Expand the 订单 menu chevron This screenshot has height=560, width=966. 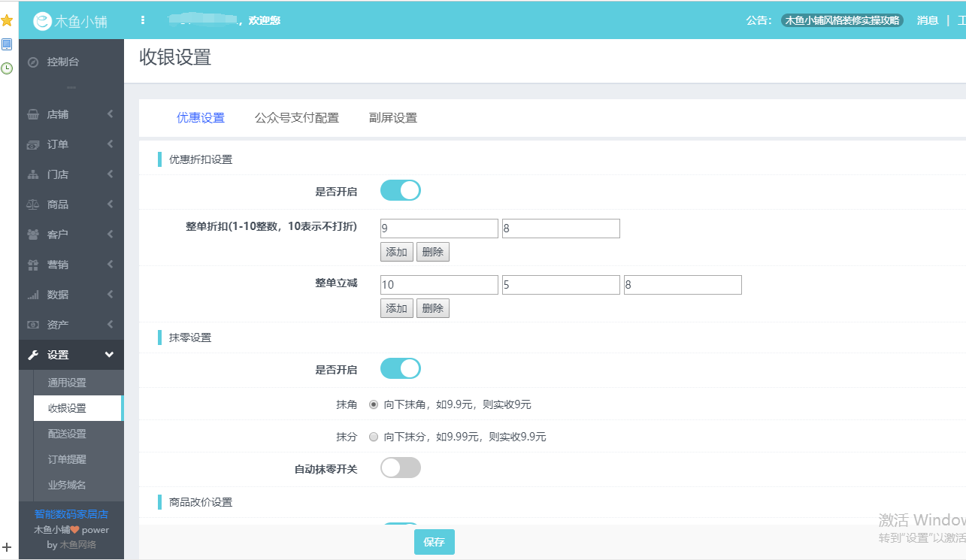click(111, 144)
